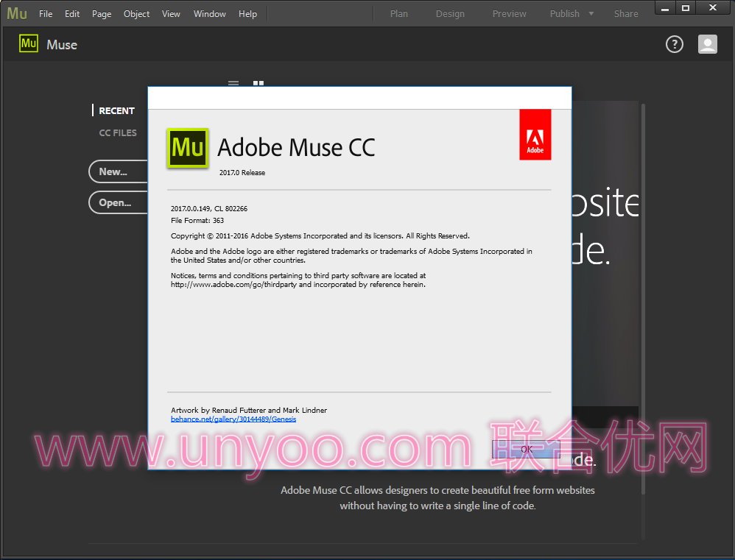Click OK to close About dialog

(x=526, y=449)
